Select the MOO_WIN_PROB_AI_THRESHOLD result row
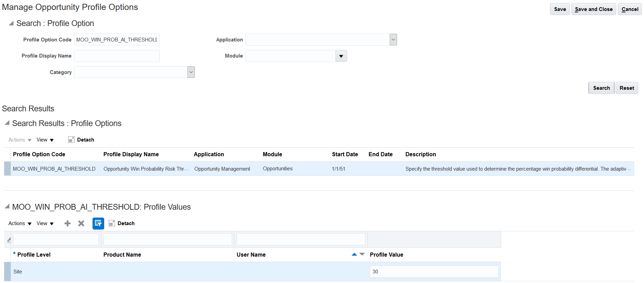The width and height of the screenshot is (644, 283). pos(54,169)
